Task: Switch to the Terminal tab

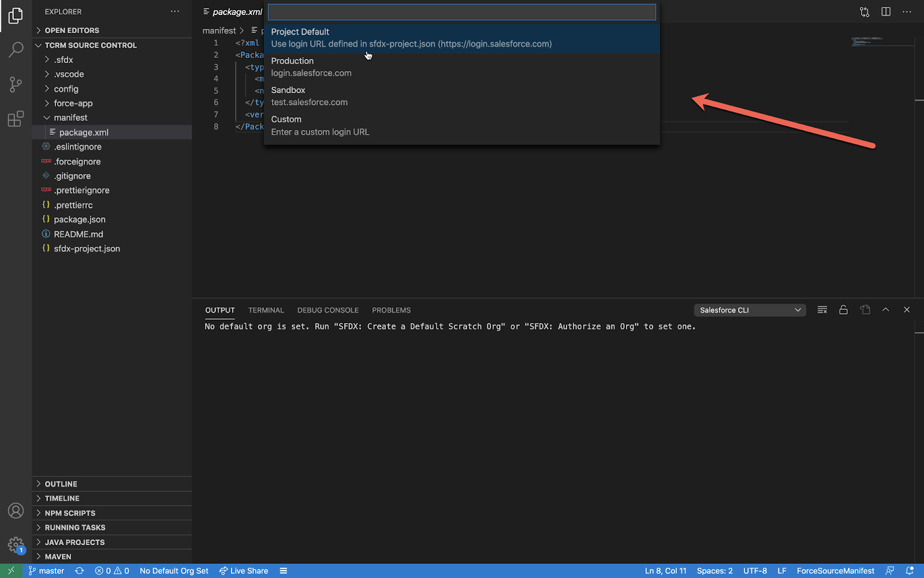Action: click(x=266, y=310)
